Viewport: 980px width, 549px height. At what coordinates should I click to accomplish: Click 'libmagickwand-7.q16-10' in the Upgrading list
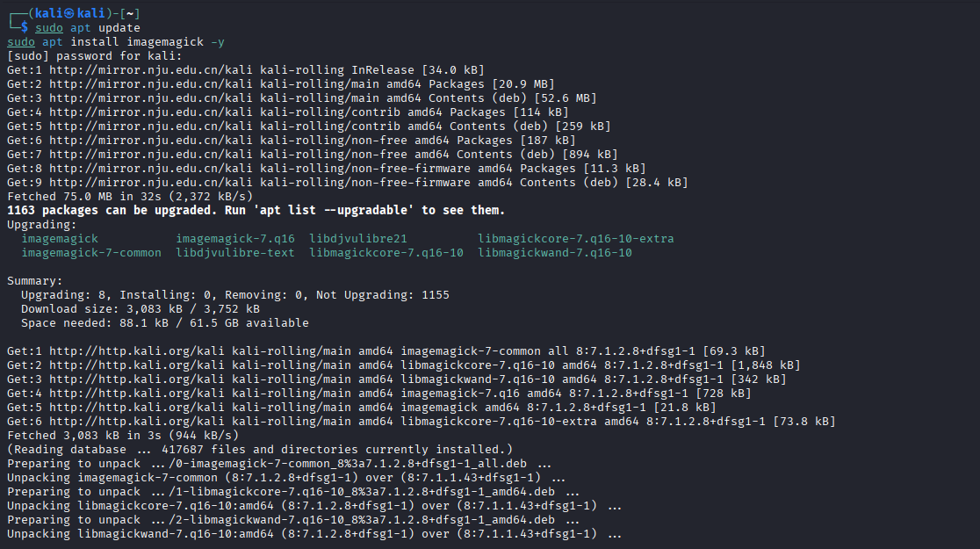tap(555, 253)
